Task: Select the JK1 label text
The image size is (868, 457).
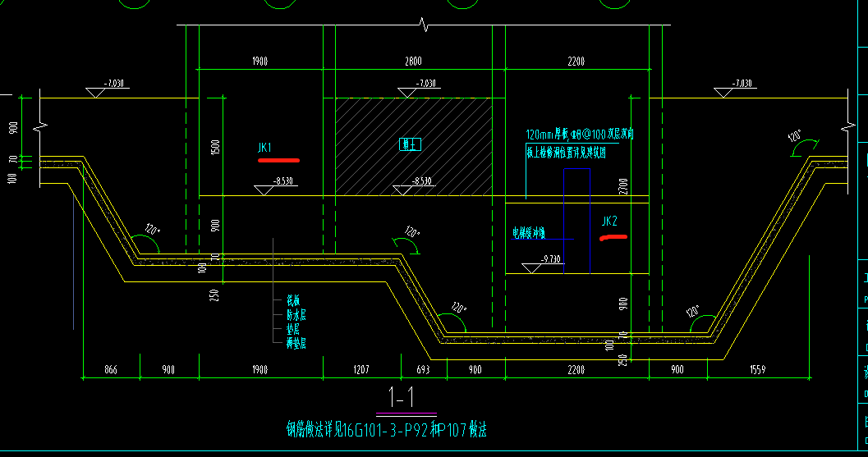Action: click(264, 148)
